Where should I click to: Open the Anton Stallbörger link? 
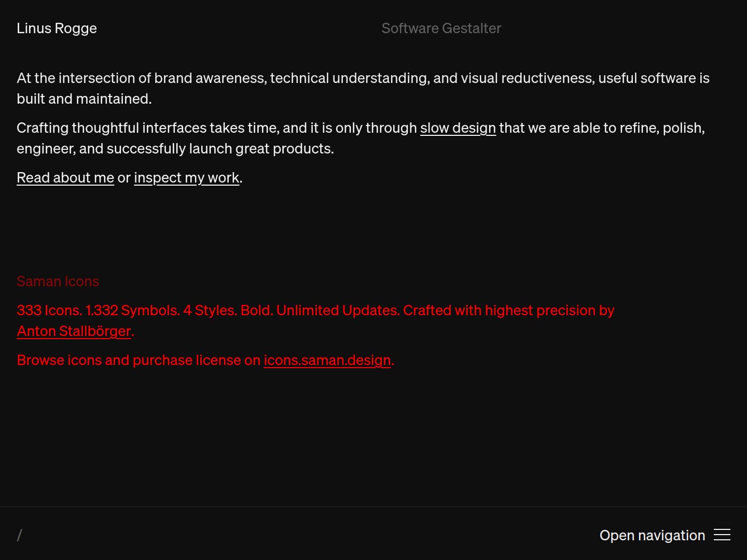[x=74, y=331]
